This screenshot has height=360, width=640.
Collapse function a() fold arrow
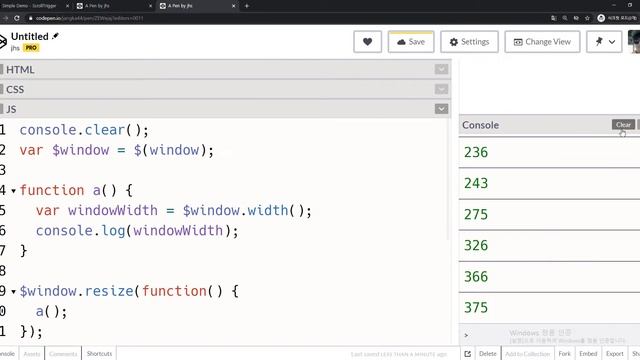pyautogui.click(x=13, y=191)
